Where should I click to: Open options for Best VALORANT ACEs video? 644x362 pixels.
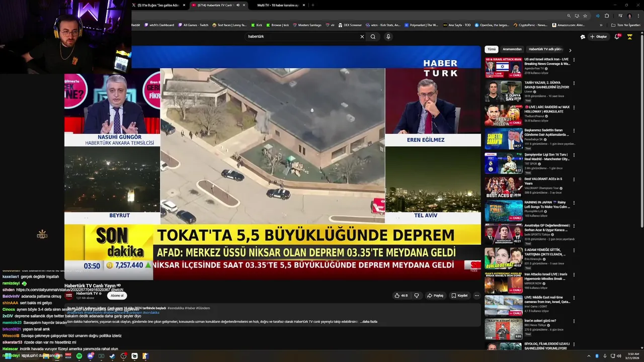(574, 179)
